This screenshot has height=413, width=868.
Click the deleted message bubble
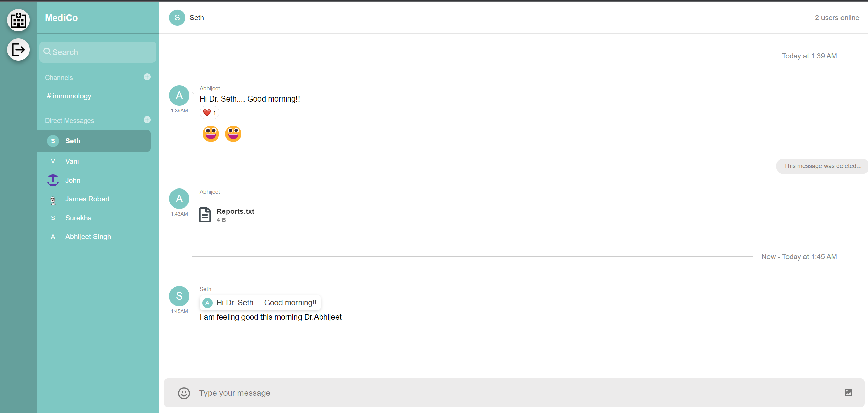pyautogui.click(x=822, y=166)
